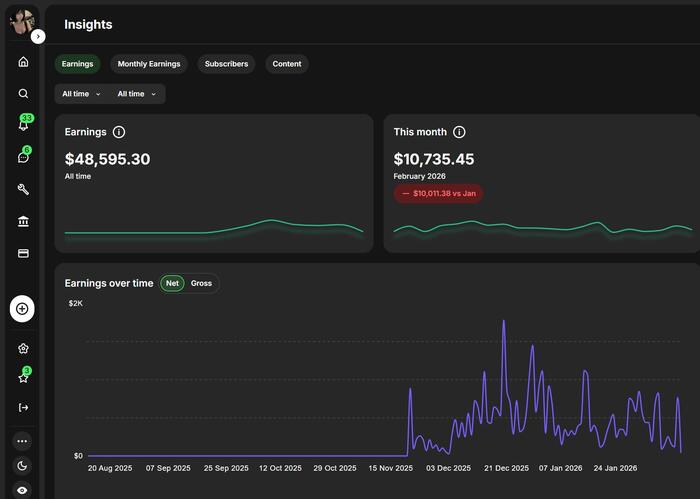Open the second All time dropdown
This screenshot has width=700, height=499.
[137, 94]
